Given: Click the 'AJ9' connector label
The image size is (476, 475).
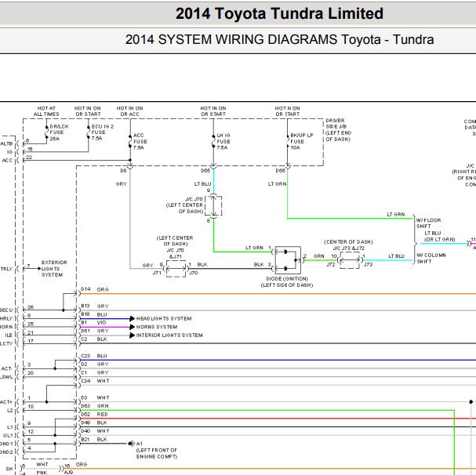Looking at the screenshot, I should pyautogui.click(x=68, y=473).
